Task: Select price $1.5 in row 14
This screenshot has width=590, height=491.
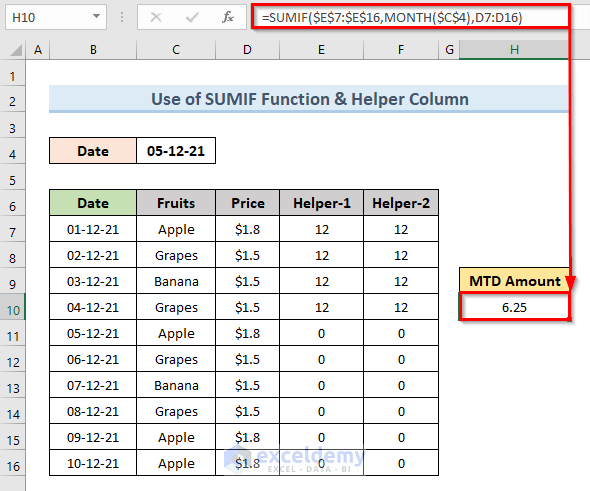Action: tap(248, 411)
